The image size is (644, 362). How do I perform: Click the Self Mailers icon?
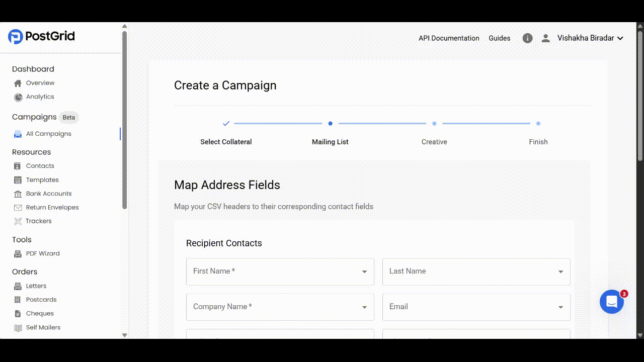18,327
